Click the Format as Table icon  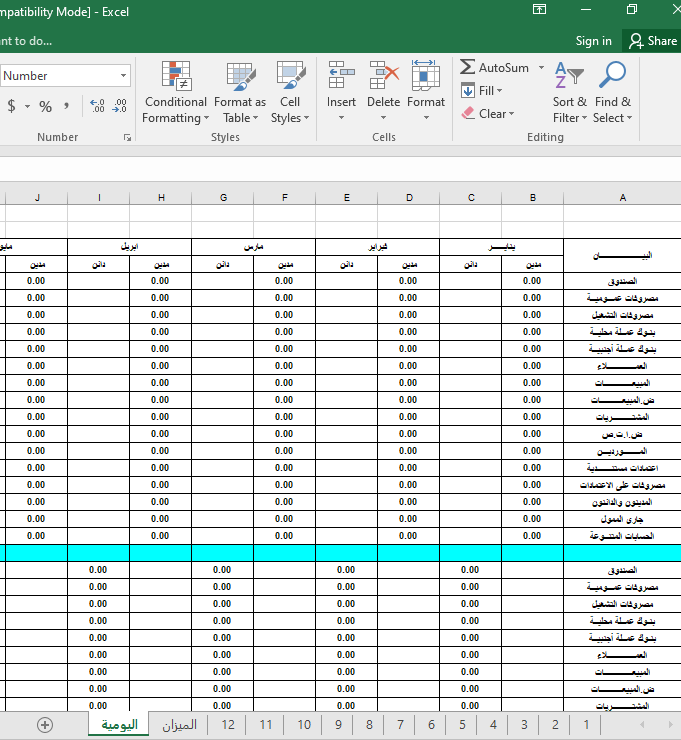(240, 77)
